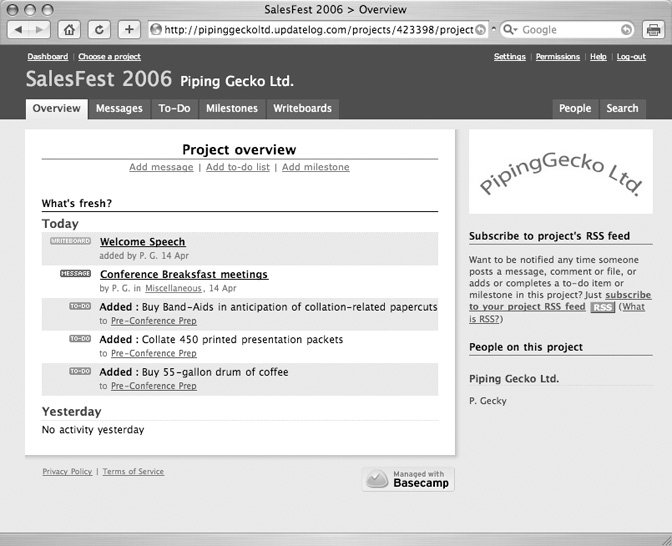The image size is (672, 546).
Task: Reload the page with the refresh button
Action: pyautogui.click(x=99, y=30)
